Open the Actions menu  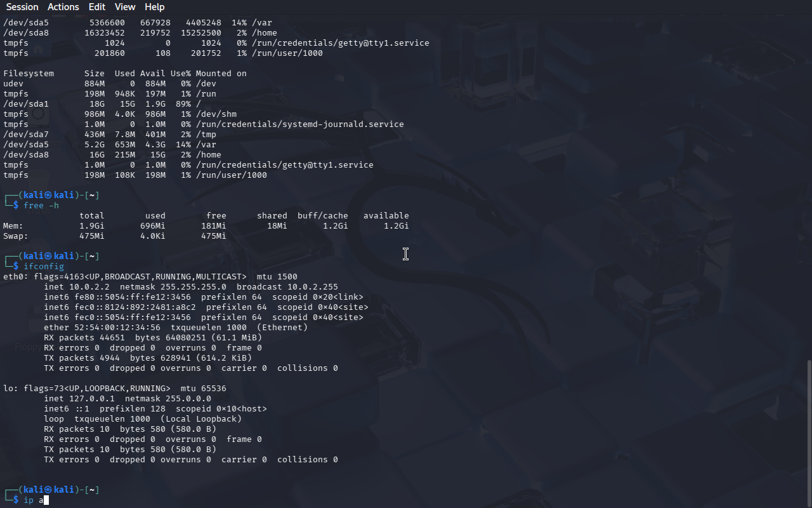point(63,7)
